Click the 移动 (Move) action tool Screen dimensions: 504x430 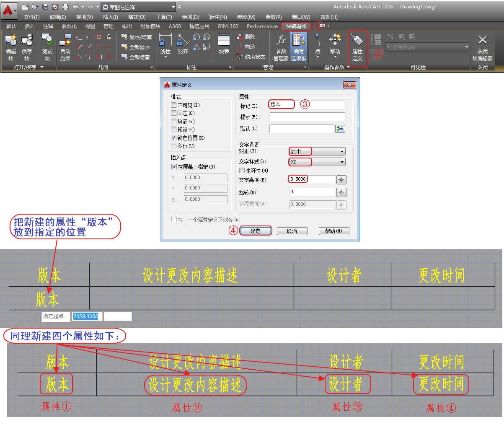pos(335,45)
